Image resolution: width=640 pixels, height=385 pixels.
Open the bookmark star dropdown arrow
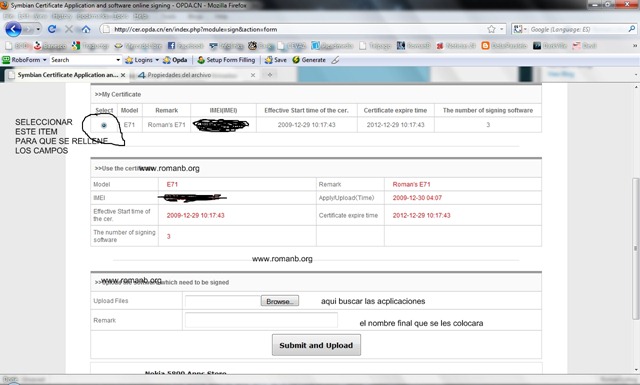click(502, 29)
